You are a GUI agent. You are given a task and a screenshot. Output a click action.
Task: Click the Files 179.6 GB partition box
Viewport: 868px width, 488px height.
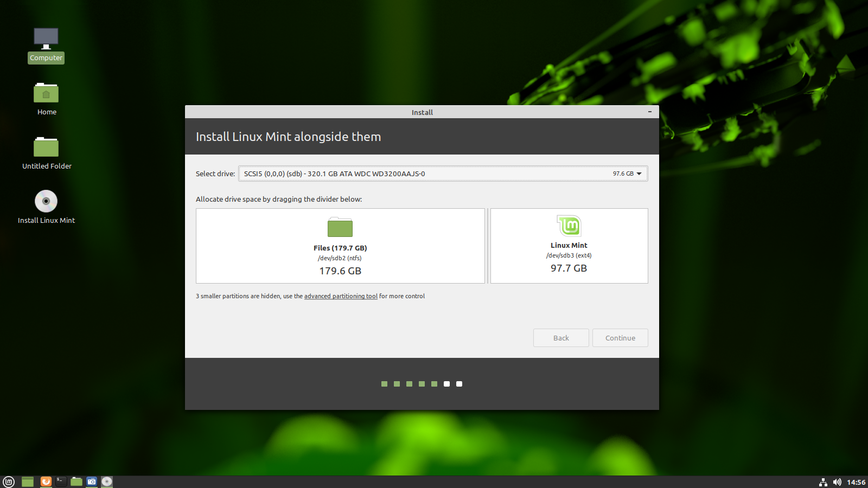(x=340, y=246)
